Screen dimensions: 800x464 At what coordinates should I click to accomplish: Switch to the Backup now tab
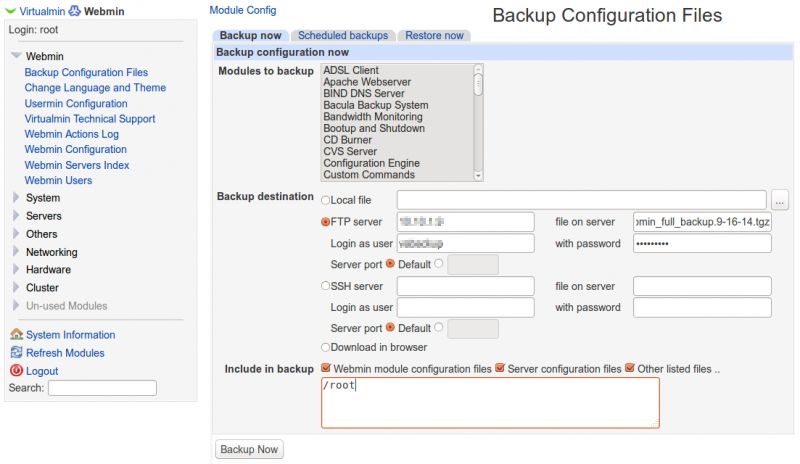coord(251,35)
